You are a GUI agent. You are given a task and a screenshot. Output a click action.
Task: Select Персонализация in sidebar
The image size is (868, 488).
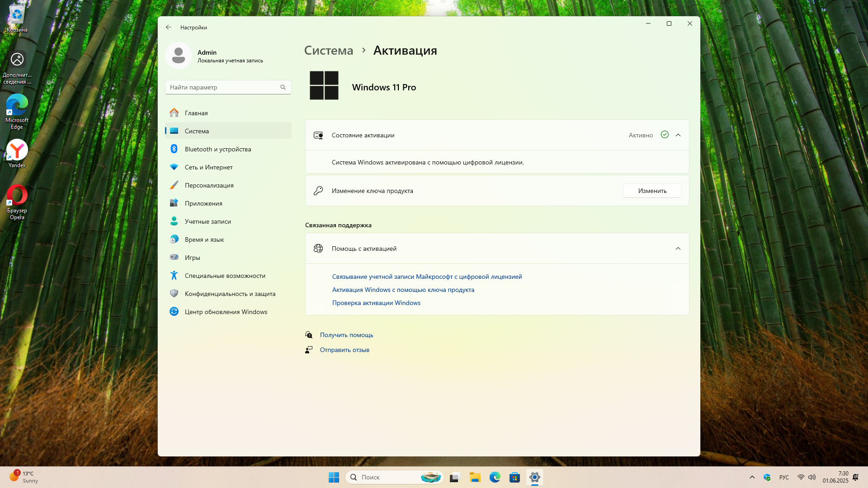pos(209,185)
